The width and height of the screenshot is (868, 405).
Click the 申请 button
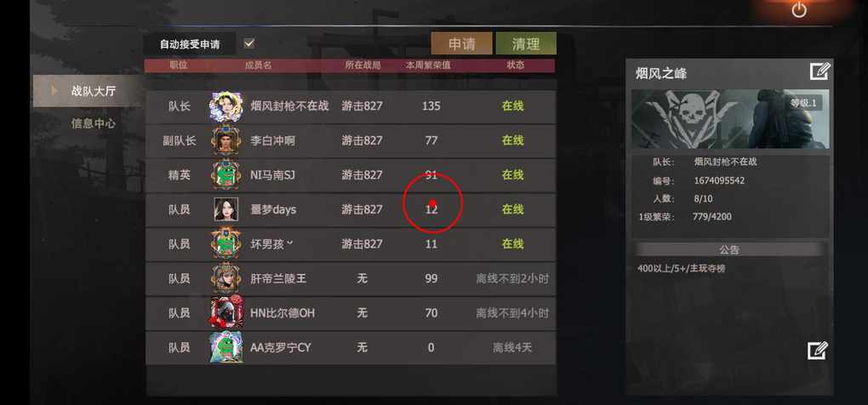pos(462,43)
